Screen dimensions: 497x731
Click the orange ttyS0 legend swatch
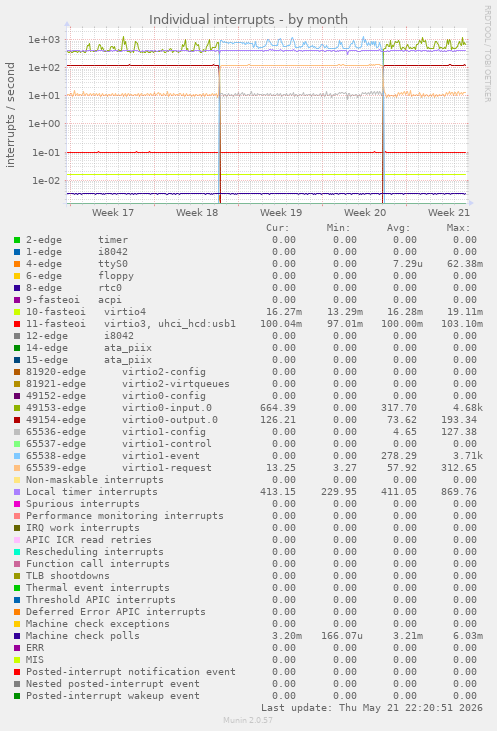pos(17,264)
